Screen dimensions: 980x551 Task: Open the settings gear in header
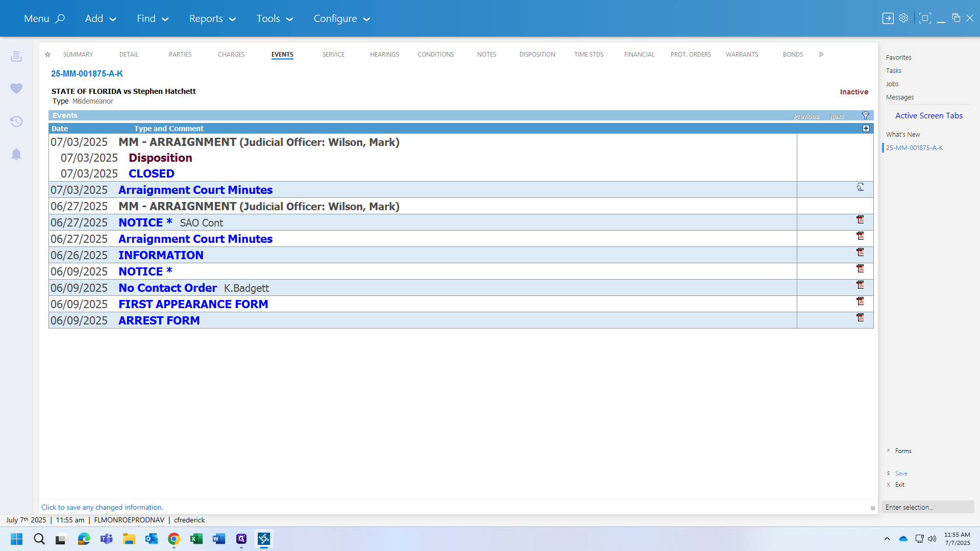coord(903,18)
